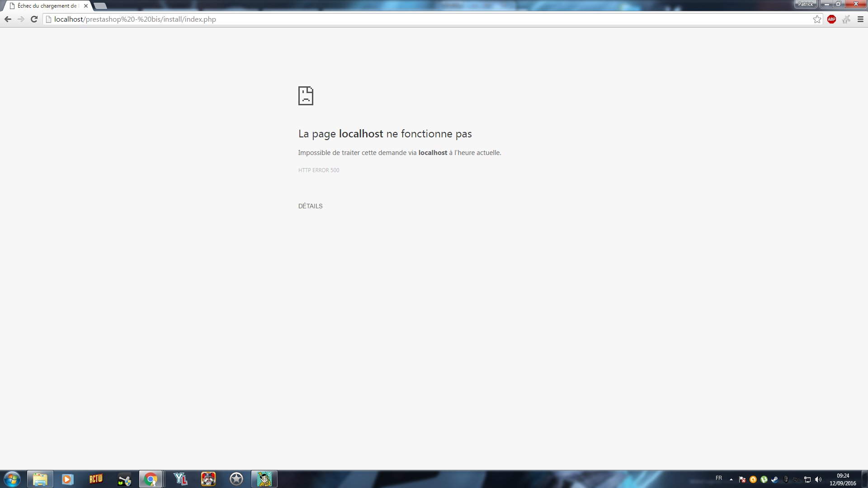Expand the DÉTAILS link
The width and height of the screenshot is (868, 488).
pyautogui.click(x=310, y=206)
